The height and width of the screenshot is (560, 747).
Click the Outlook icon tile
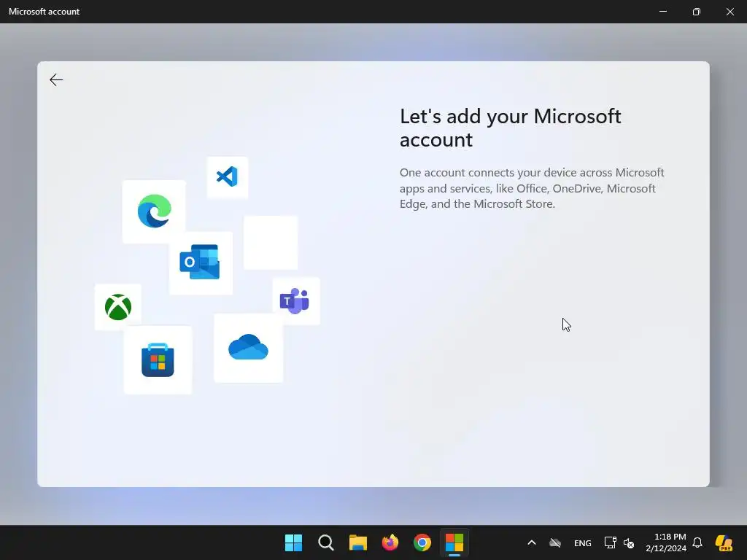click(201, 262)
